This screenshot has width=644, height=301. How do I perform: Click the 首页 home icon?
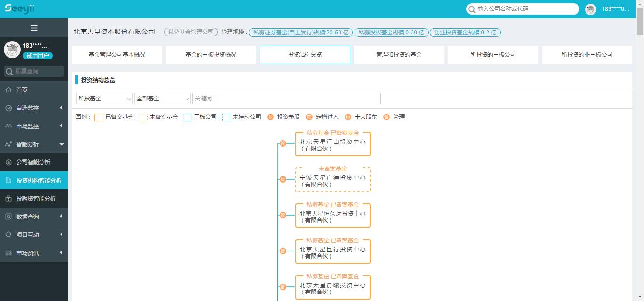(x=8, y=90)
